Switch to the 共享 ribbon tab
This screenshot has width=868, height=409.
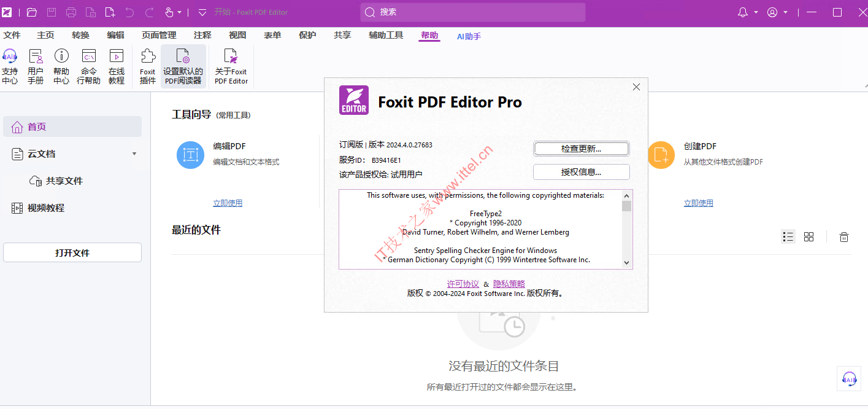[x=342, y=36]
